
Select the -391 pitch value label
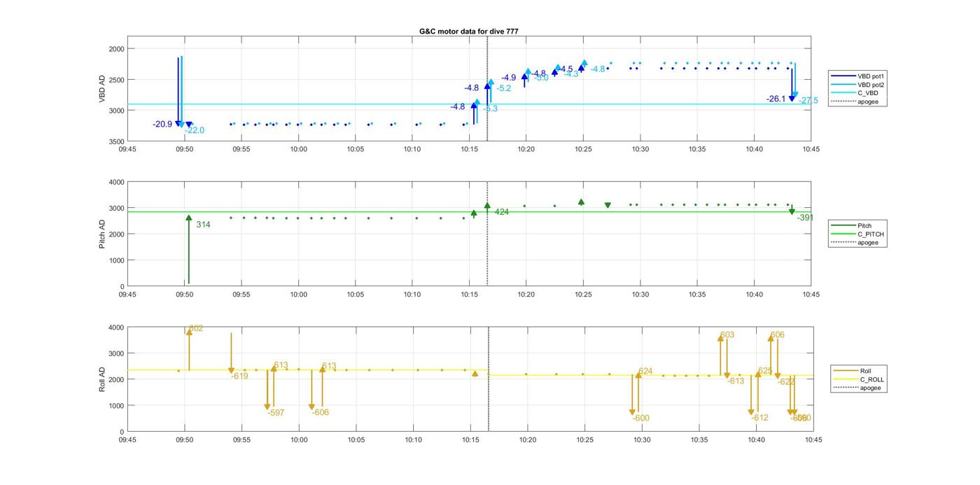pos(806,218)
